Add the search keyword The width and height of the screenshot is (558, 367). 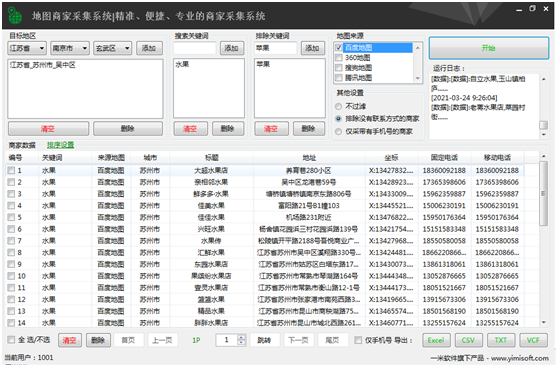coord(232,48)
